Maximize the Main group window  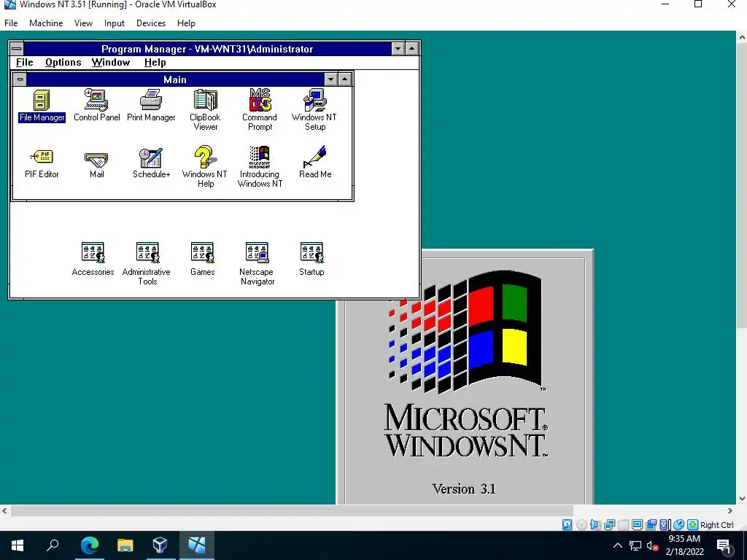pyautogui.click(x=344, y=79)
